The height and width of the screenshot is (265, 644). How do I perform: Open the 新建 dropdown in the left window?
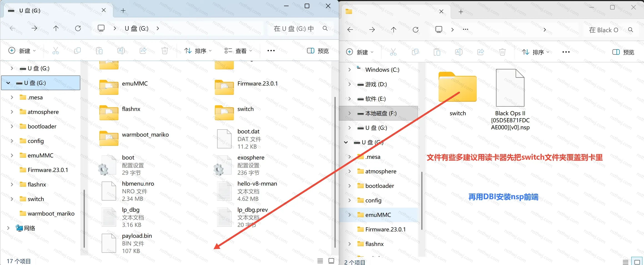click(x=22, y=51)
